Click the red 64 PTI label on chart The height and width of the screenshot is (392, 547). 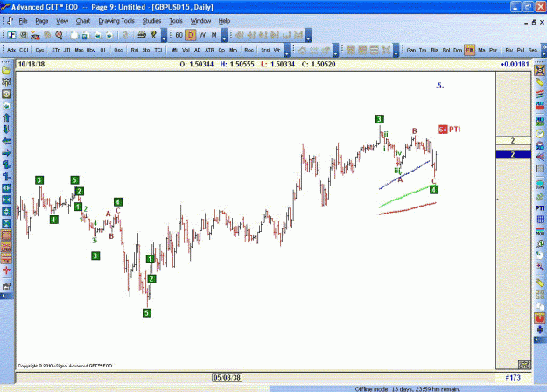click(449, 129)
